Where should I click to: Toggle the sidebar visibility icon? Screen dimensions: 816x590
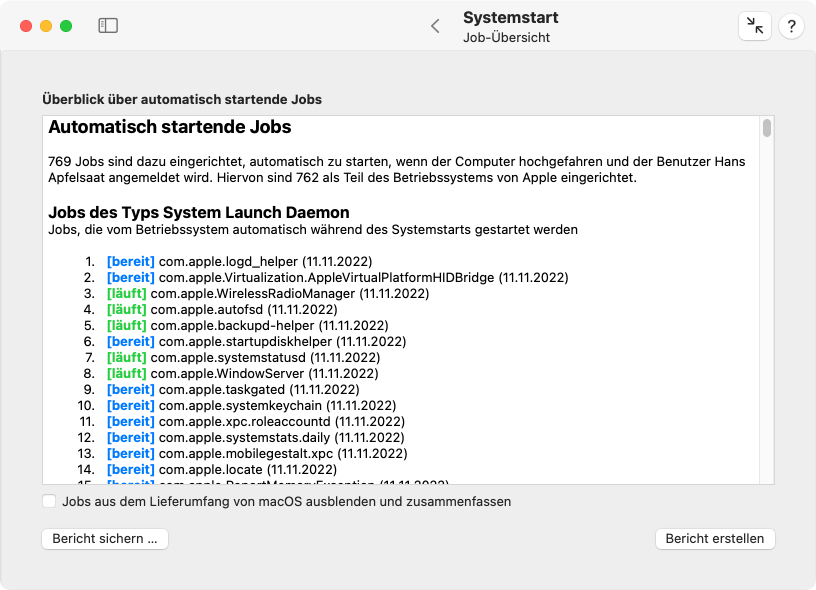(108, 25)
